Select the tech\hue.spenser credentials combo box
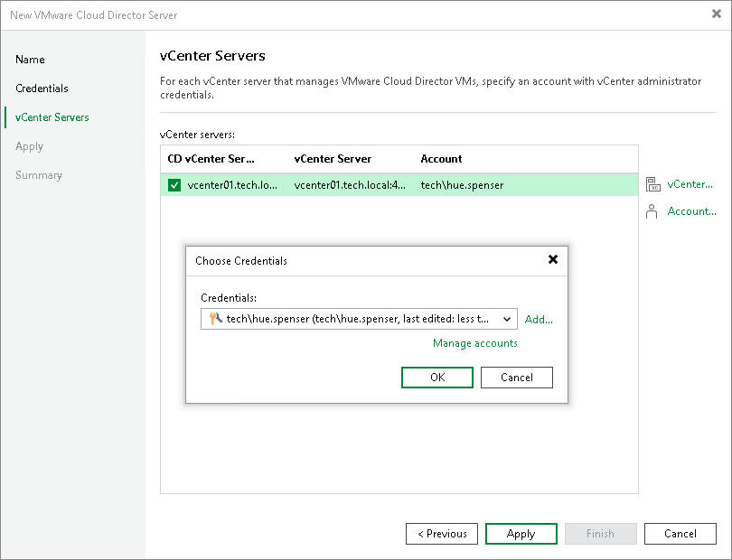 (359, 319)
